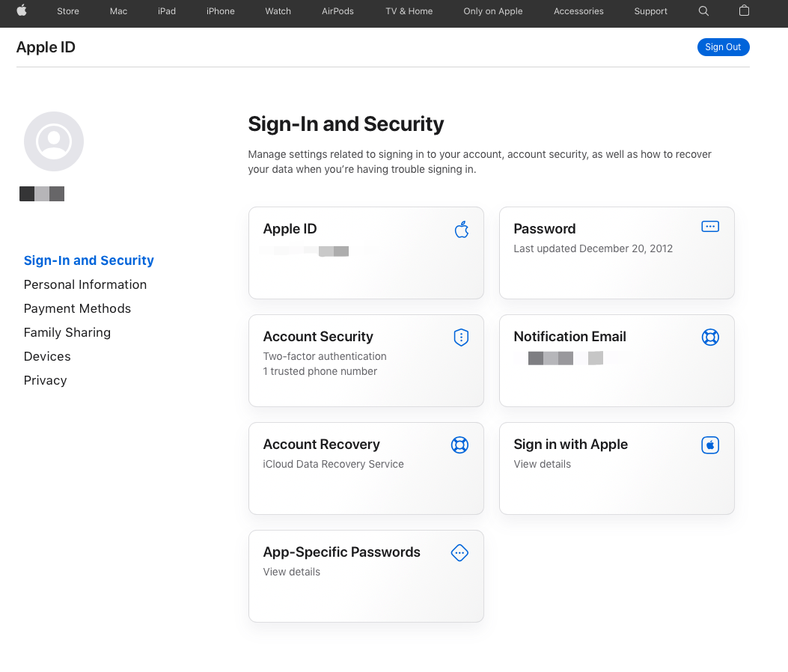Screen dimensions: 788x672
Task: Open the Accessories menu item
Action: coord(578,11)
